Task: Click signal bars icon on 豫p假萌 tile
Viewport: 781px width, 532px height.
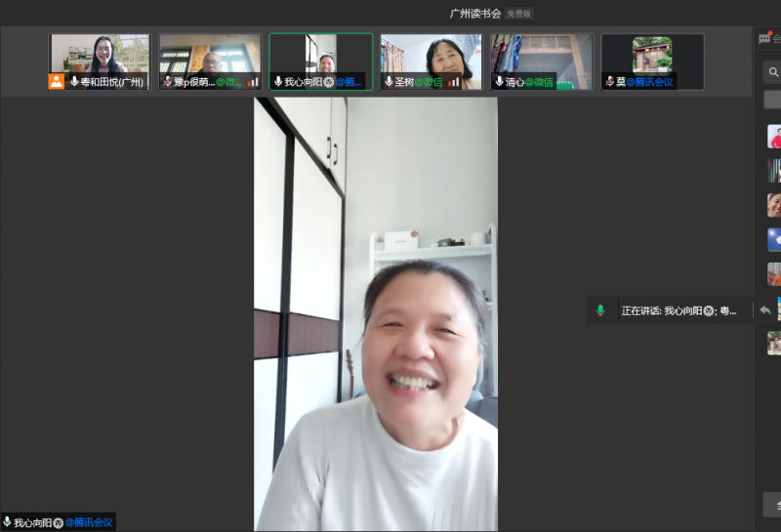Action: (253, 82)
